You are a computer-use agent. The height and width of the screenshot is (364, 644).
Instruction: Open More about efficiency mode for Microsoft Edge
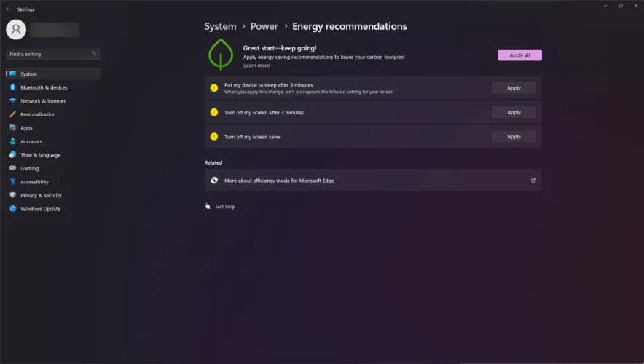coord(373,180)
